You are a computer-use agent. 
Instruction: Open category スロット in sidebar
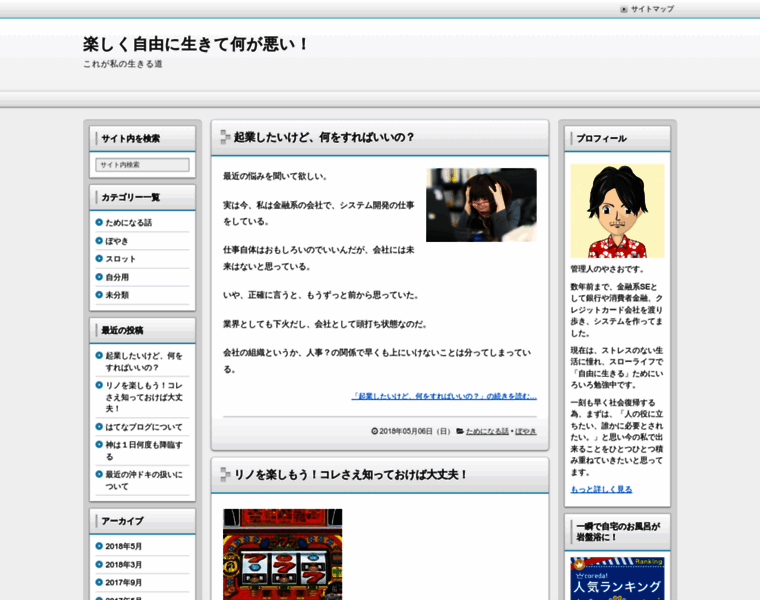(120, 259)
